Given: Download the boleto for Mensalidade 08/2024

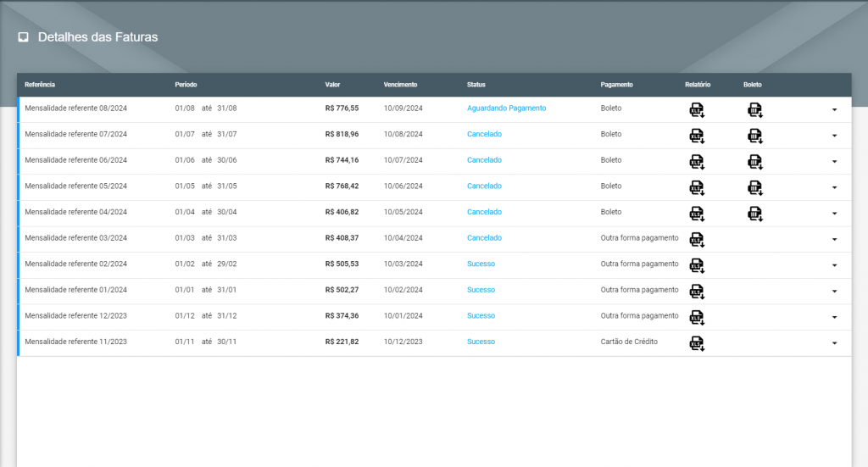Looking at the screenshot, I should point(755,110).
